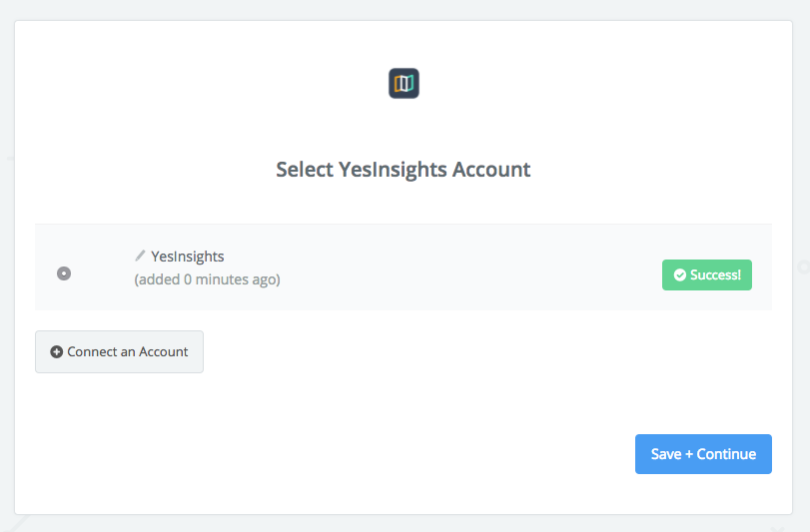Image resolution: width=810 pixels, height=532 pixels.
Task: Click the plus icon on Connect an Account
Action: 56,352
